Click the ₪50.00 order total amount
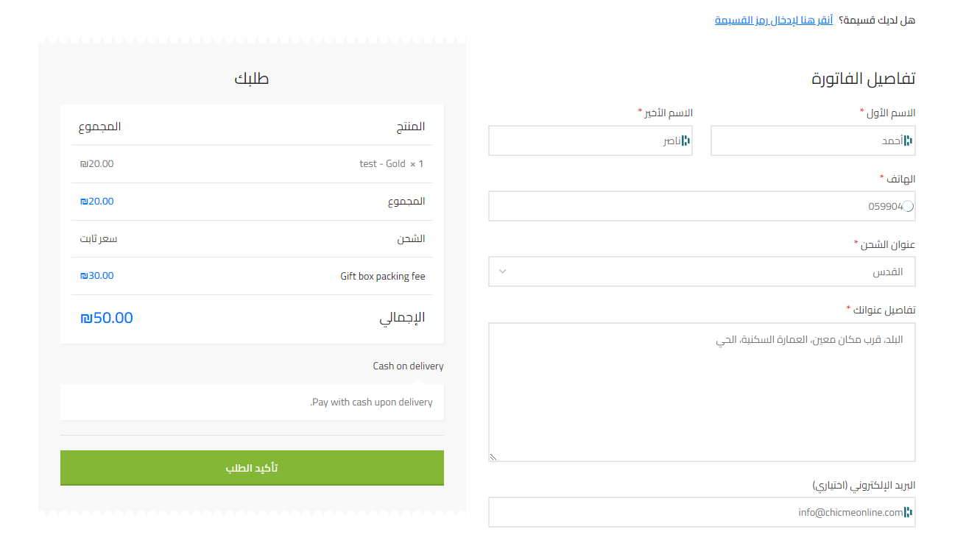Screen dimensions: 980x557 pyautogui.click(x=107, y=318)
